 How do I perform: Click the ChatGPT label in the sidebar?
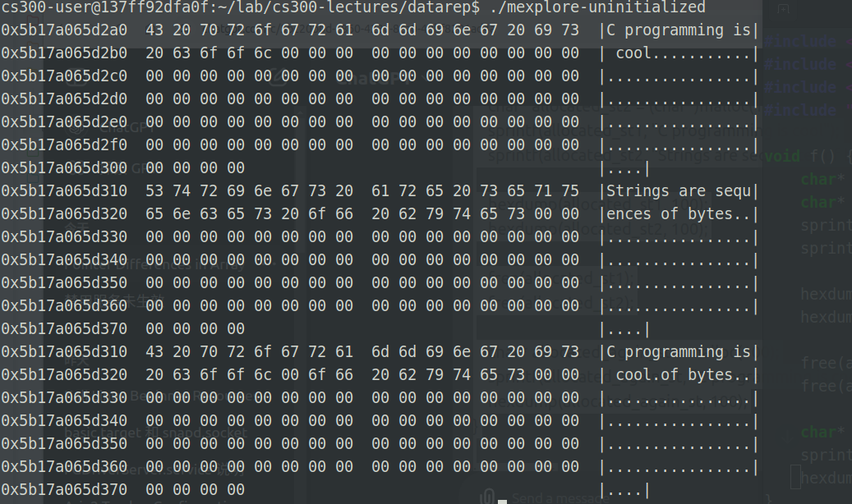pyautogui.click(x=123, y=127)
